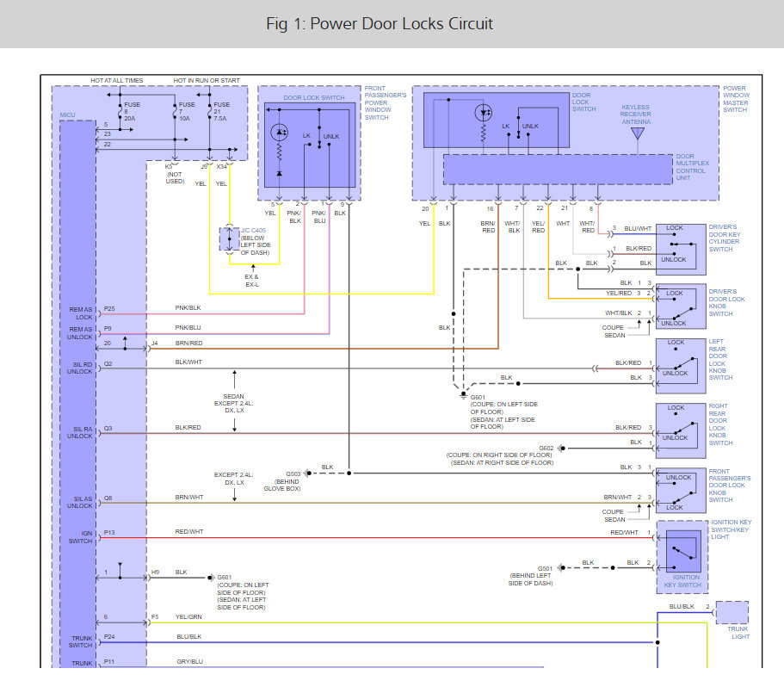The height and width of the screenshot is (687, 784).
Task: Click the 'Q8' pin label
Action: 108,498
